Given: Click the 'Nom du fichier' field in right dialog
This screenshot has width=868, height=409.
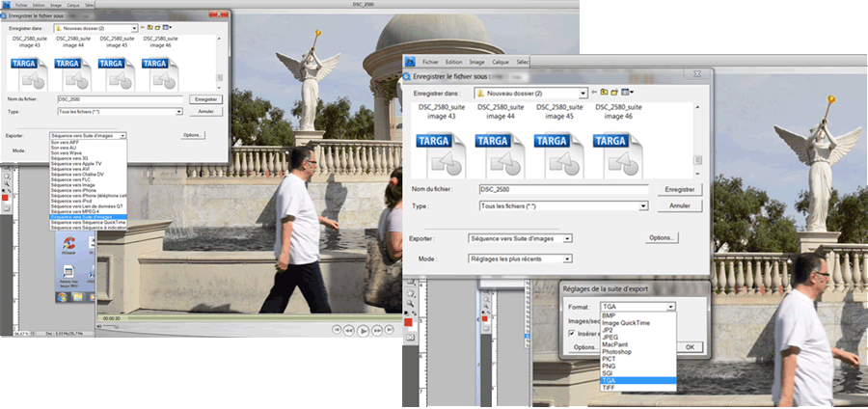Looking at the screenshot, I should (561, 189).
